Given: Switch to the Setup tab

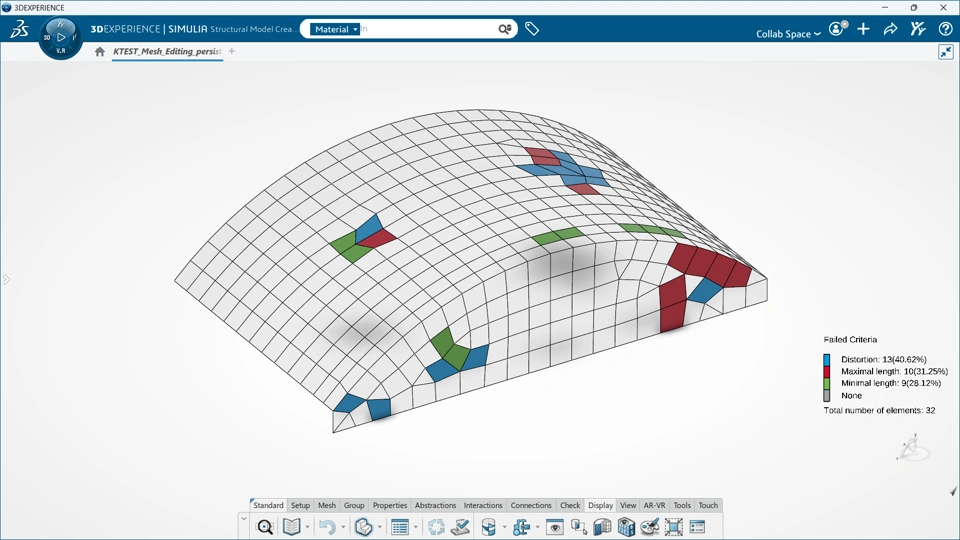Looking at the screenshot, I should pos(300,505).
